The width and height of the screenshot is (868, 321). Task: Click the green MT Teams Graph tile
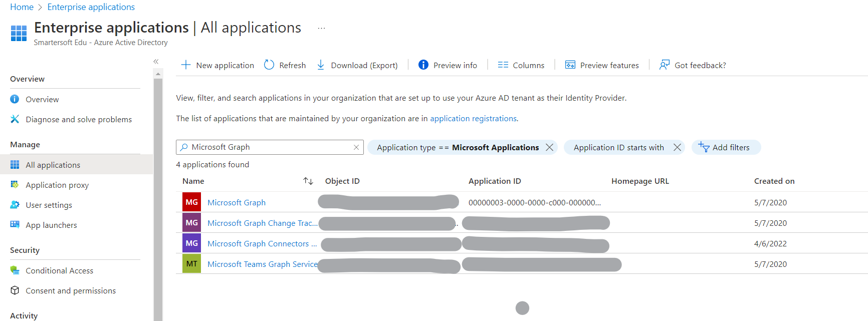click(191, 263)
